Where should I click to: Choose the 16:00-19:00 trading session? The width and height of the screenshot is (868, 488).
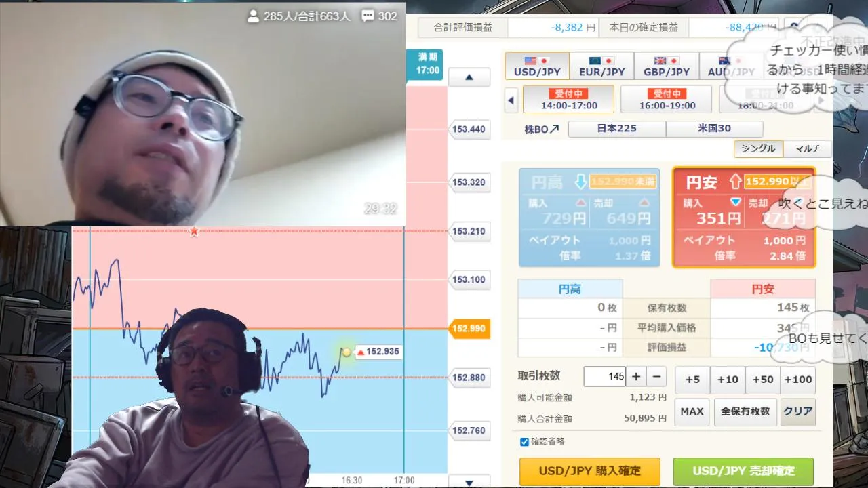[x=667, y=99]
